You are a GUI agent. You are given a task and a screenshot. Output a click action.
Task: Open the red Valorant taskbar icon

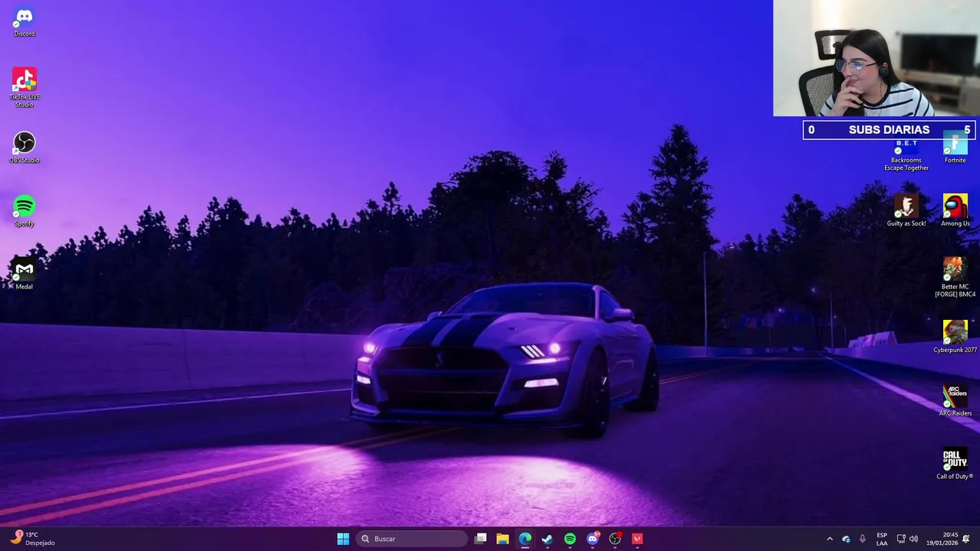(x=637, y=539)
